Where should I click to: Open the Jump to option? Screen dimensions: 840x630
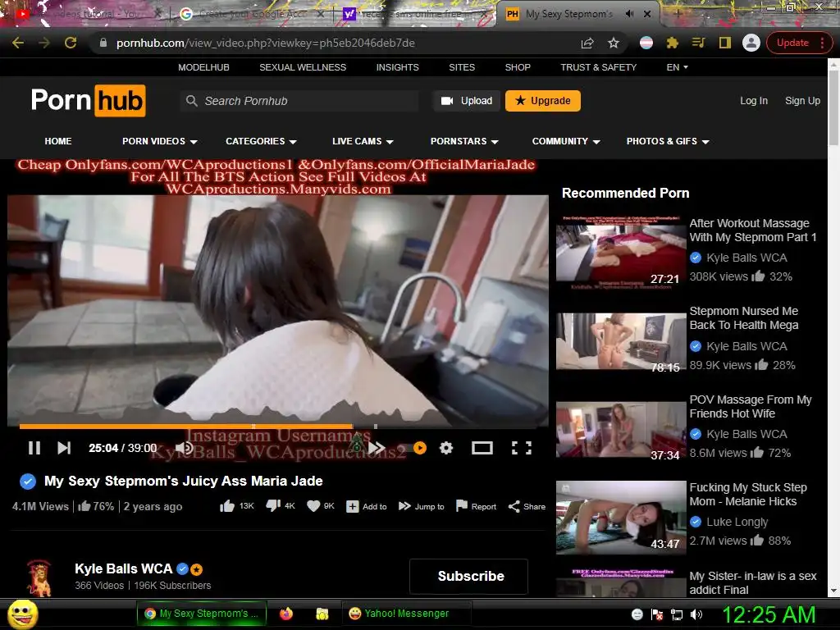point(421,506)
